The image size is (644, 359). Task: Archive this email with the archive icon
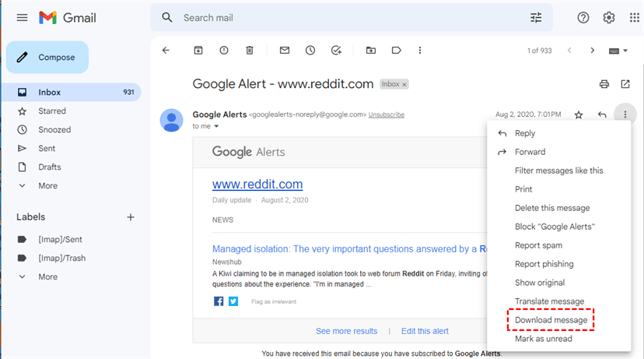point(198,51)
